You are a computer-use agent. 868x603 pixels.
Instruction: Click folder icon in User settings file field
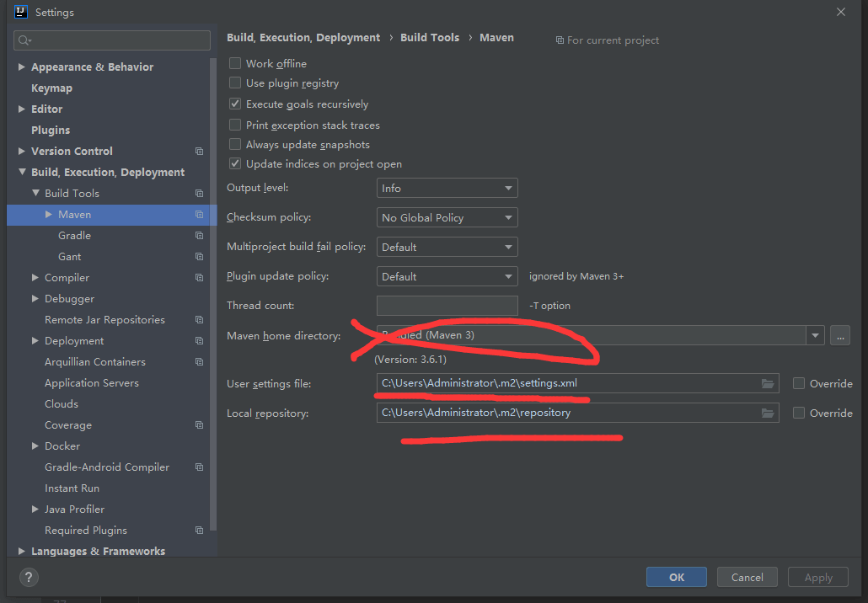767,383
